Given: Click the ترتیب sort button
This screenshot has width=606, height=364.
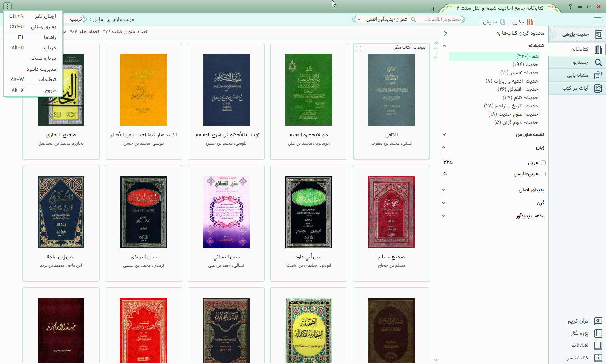Looking at the screenshot, I should click(76, 19).
